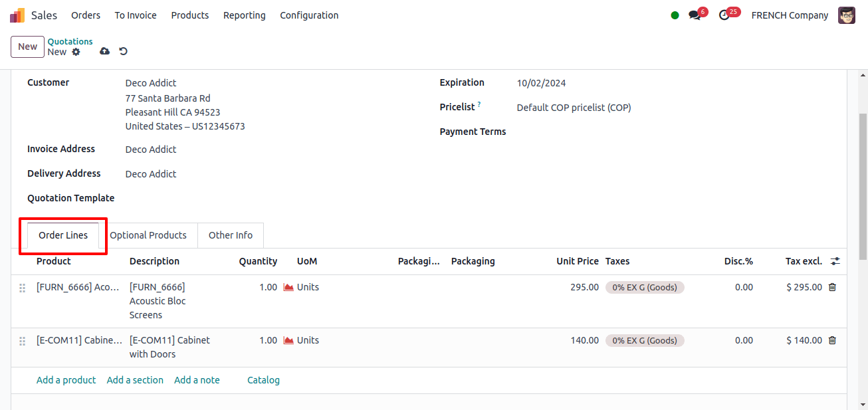Click the $ 295.00 subtotal cell
This screenshot has width=868, height=410.
tap(804, 287)
